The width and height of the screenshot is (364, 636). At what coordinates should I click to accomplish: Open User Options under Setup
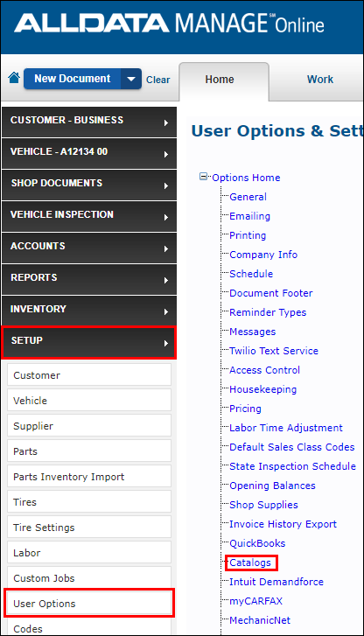[x=89, y=603]
